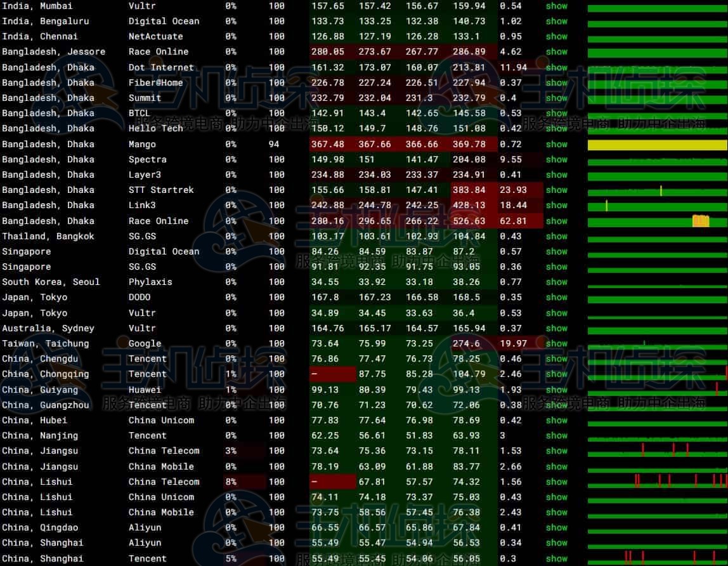
Task: Select provider 'Huawei' text
Action: (x=145, y=390)
